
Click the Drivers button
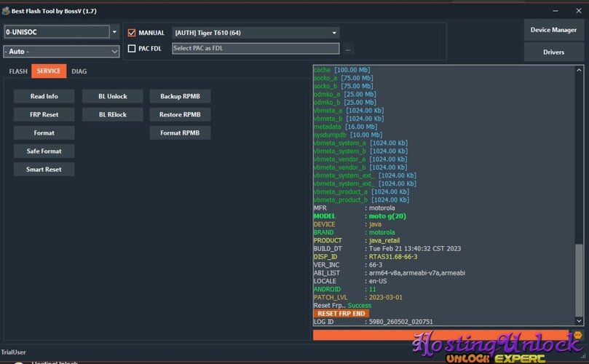pos(553,52)
